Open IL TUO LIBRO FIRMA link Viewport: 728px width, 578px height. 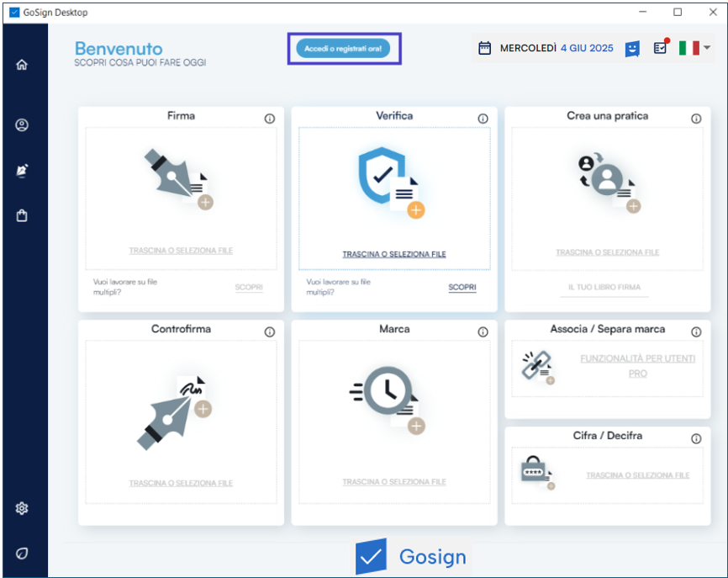tap(604, 288)
